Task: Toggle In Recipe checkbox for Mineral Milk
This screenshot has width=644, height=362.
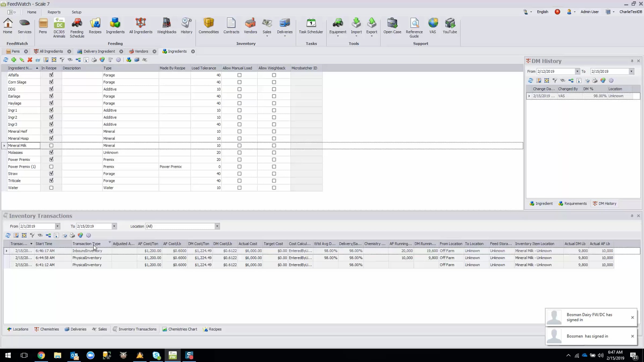Action: tap(51, 145)
